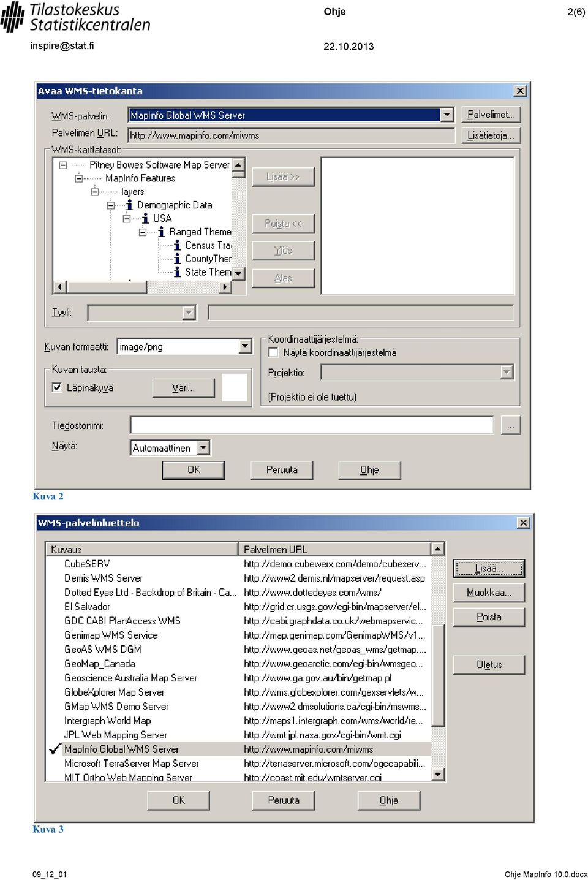Click Peruuta in Avaa WMS-tietokanta dialog
This screenshot has width=588, height=880.
pyautogui.click(x=282, y=469)
